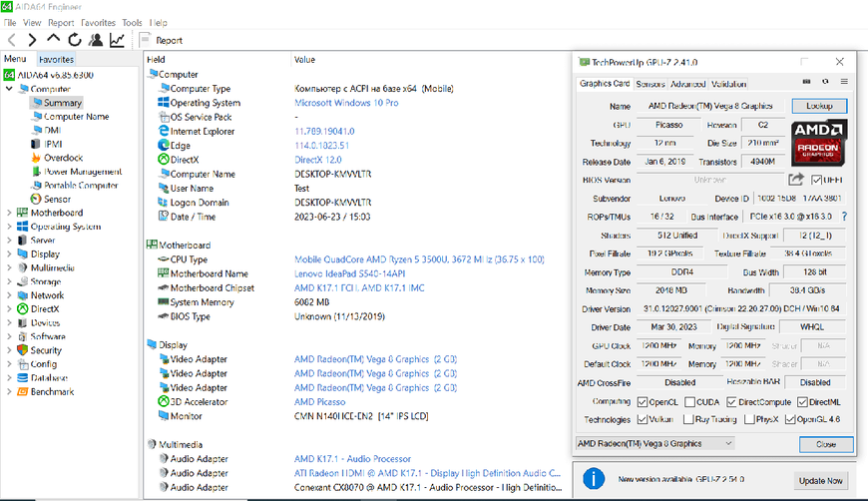Click the Close button in GPU-Z
Viewport: 868px width, 501px height.
(x=826, y=444)
